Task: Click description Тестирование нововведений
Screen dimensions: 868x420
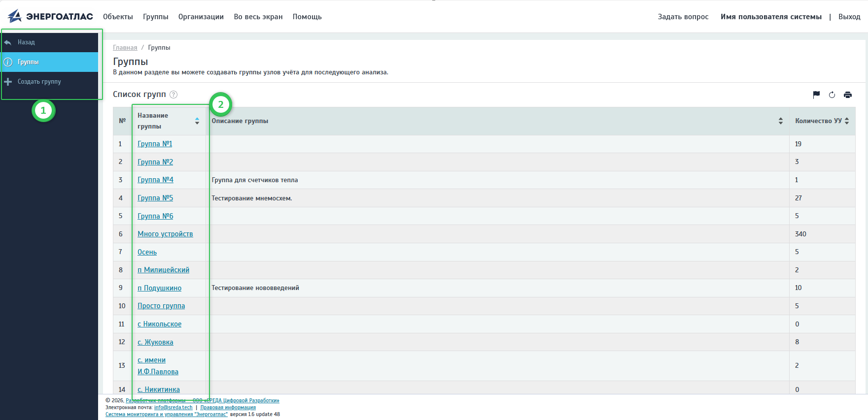Action: 255,288
